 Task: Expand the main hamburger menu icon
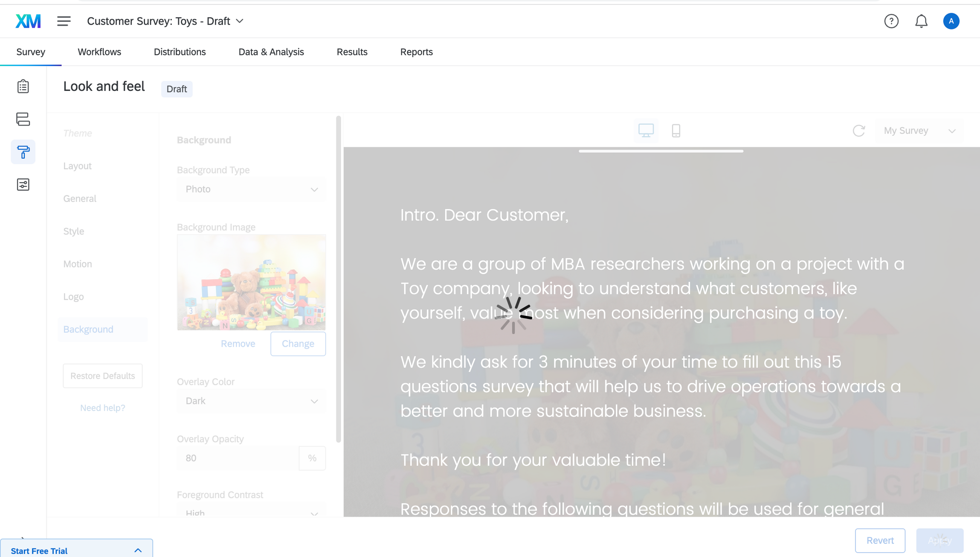(63, 20)
